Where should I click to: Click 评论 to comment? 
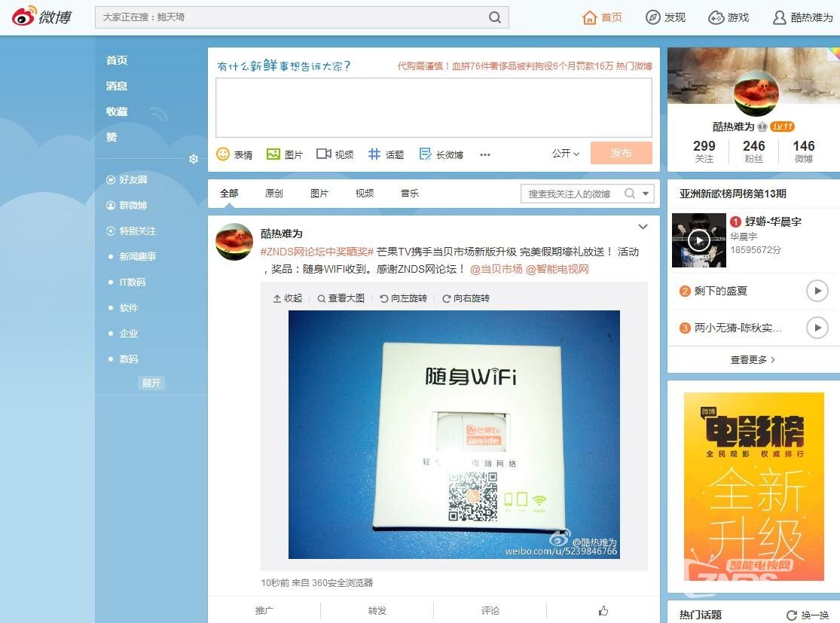(x=490, y=610)
